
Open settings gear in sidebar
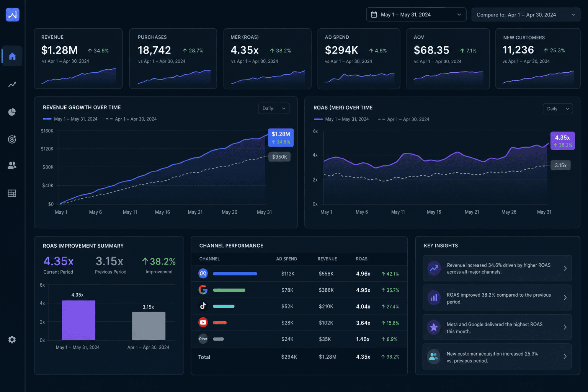pos(12,340)
